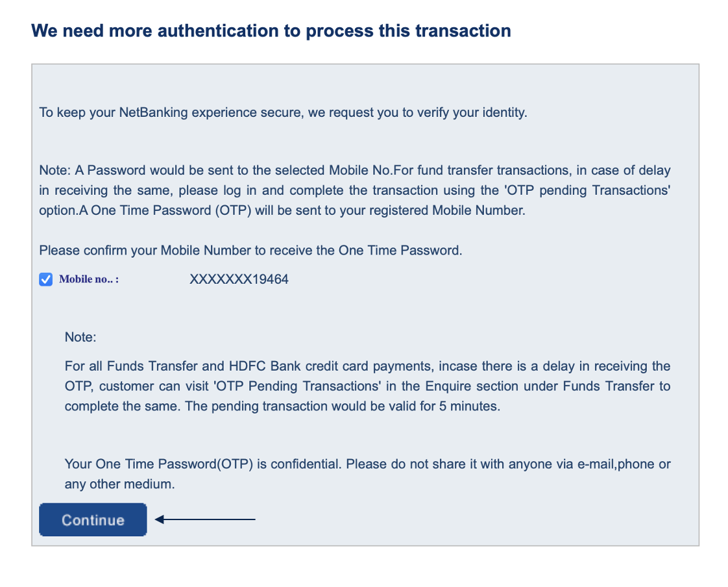Click the arrow pointing at Continue
Viewport: 728px width, 587px height.
pos(205,519)
